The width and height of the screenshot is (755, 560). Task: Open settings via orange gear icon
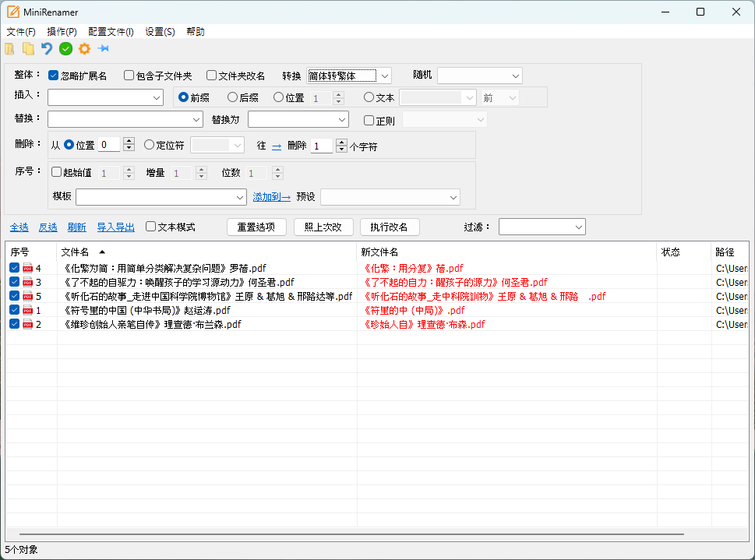point(84,49)
